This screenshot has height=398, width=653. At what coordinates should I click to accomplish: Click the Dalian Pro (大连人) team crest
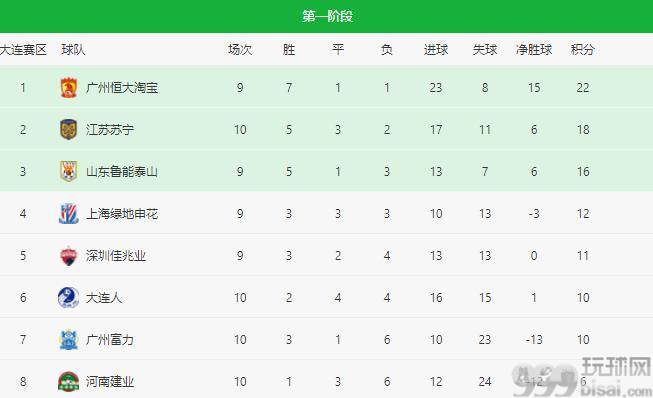pos(69,298)
